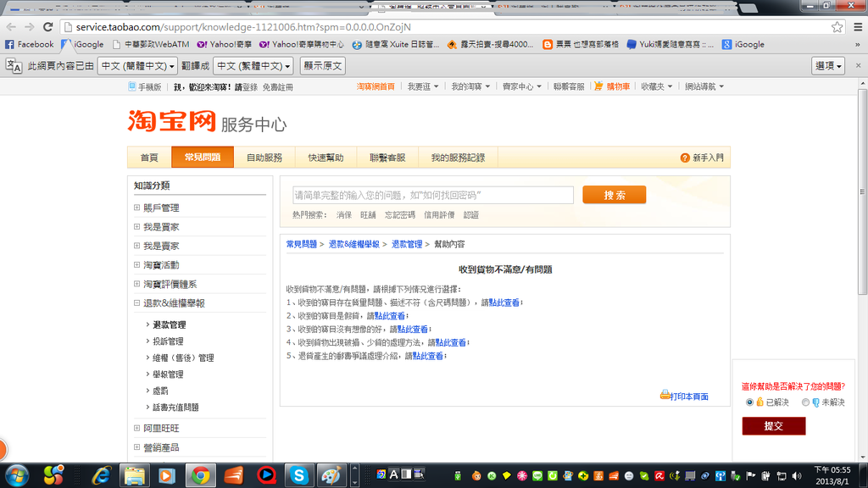Viewport: 868px width, 488px height.
Task: Open the 聯繫客服 tab
Action: click(387, 157)
